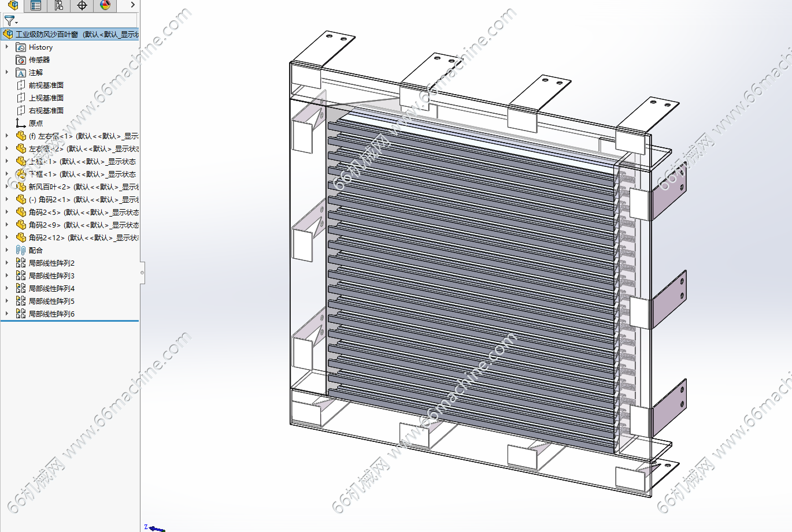Expand the History folder
Image resolution: width=792 pixels, height=532 pixels.
pos(7,47)
